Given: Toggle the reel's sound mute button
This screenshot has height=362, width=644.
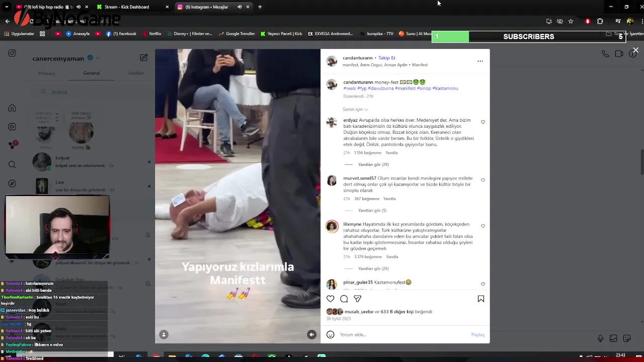Looking at the screenshot, I should point(311,334).
